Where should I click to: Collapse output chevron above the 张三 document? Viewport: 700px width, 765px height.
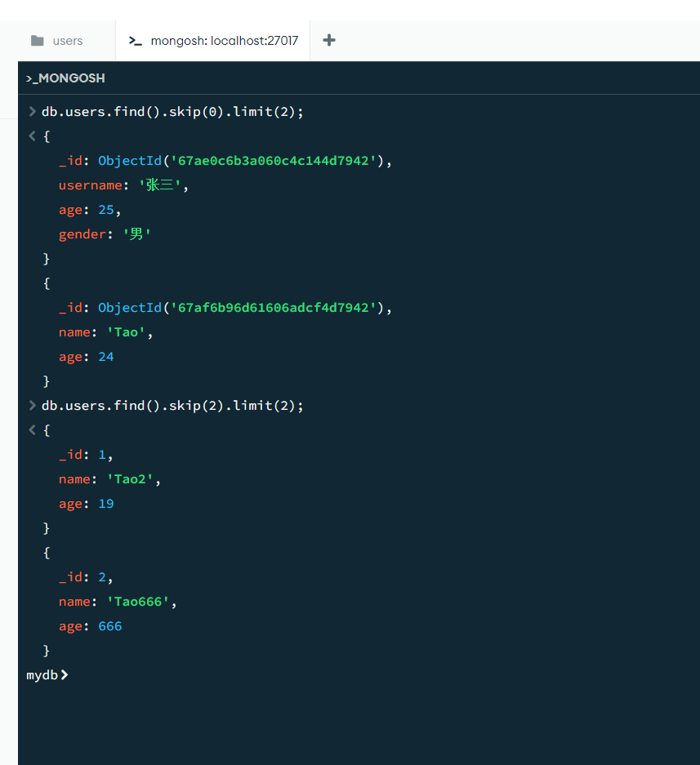tap(32, 136)
